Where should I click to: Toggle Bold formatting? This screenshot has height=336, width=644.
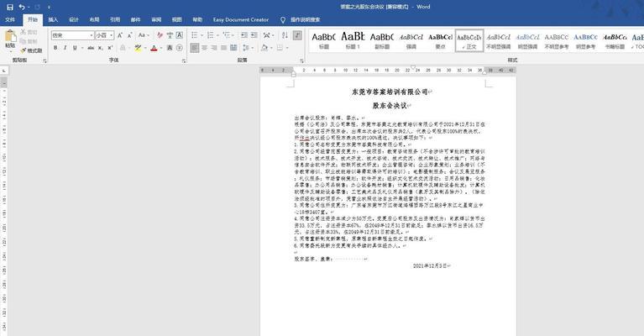pyautogui.click(x=55, y=48)
